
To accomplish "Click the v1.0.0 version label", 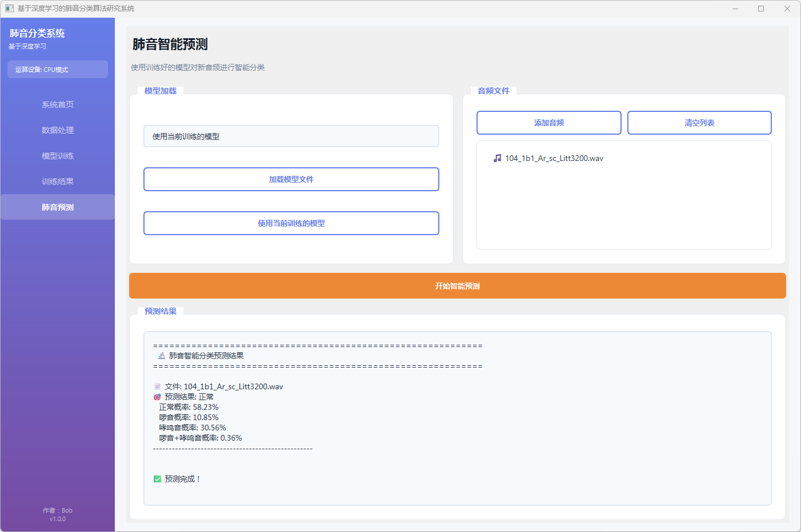I will 58,519.
